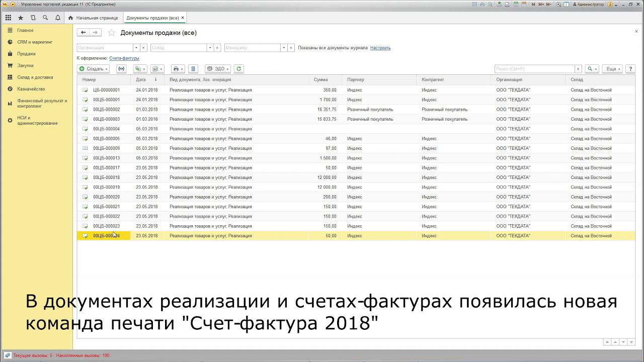
Task: Open the sections menu grid icon
Action: click(8, 18)
